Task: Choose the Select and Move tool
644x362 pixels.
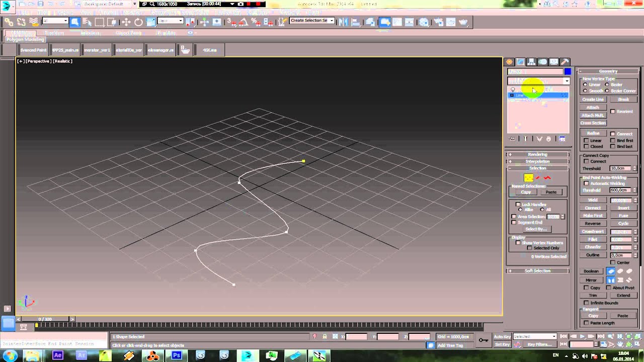Action: pyautogui.click(x=126, y=22)
